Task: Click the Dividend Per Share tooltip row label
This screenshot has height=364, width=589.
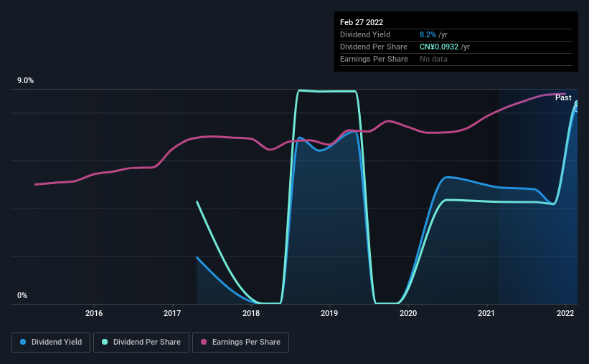Action: click(373, 47)
